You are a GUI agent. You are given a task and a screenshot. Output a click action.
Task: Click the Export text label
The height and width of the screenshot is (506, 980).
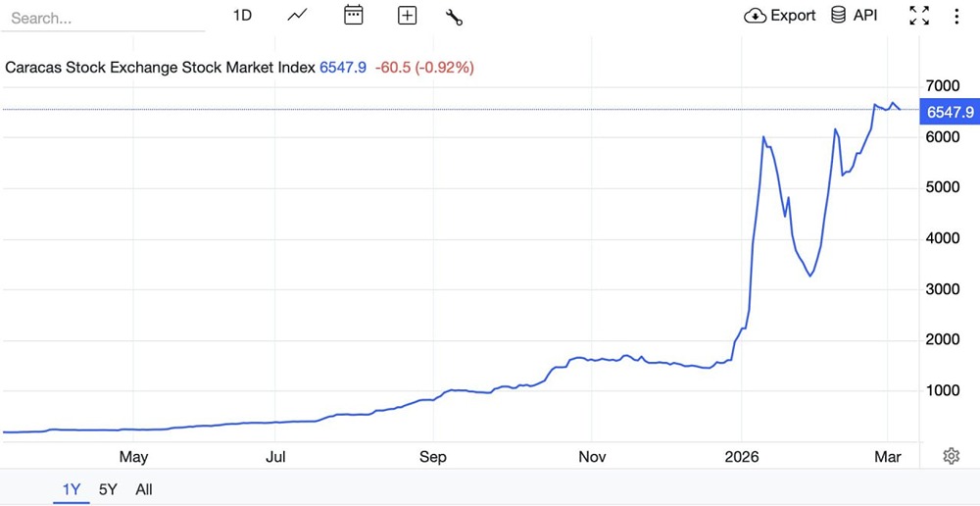tap(793, 16)
